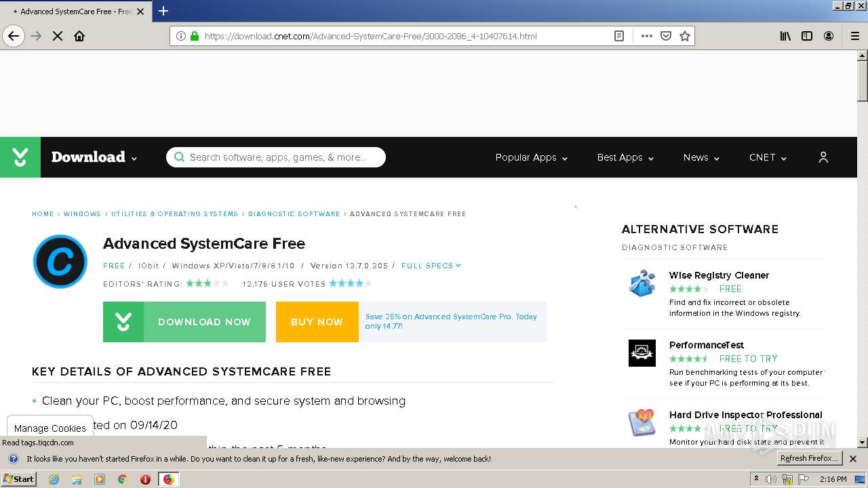Bookmark this page with the star
Viewport: 868px width, 488px height.
coord(685,36)
